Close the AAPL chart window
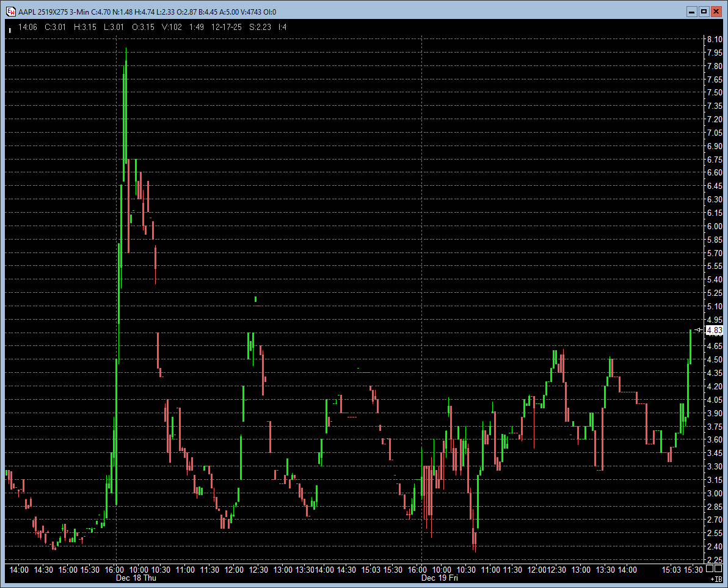Screen dimensions: 728x588 [x=716, y=12]
